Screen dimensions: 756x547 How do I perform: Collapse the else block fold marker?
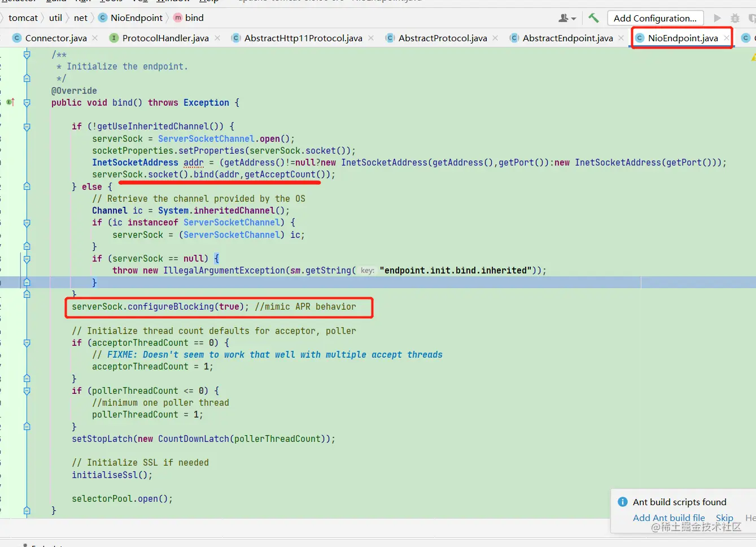point(27,186)
